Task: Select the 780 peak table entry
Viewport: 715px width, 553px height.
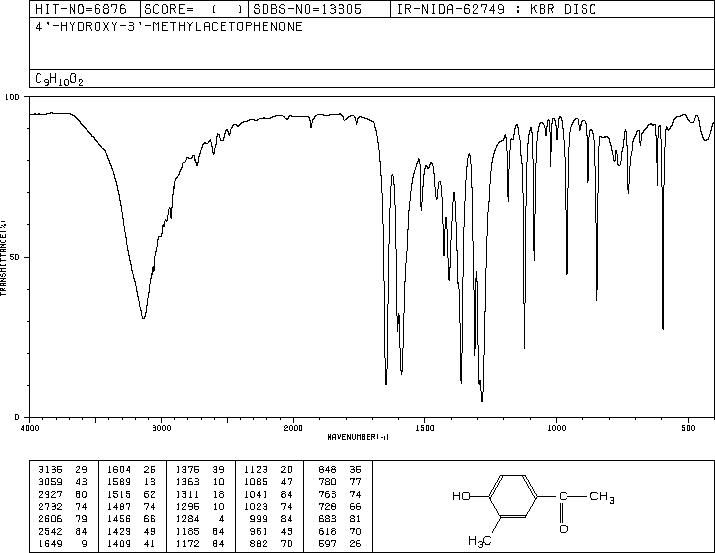Action: 340,482
